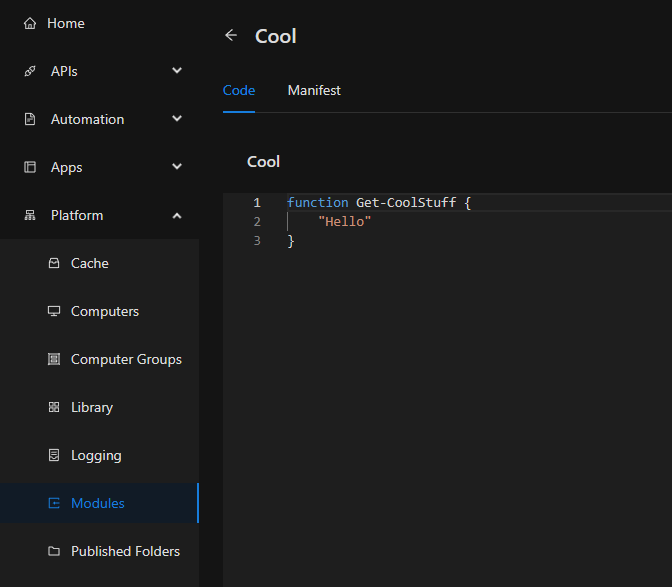Click the Logging icon
672x587 pixels.
point(54,455)
